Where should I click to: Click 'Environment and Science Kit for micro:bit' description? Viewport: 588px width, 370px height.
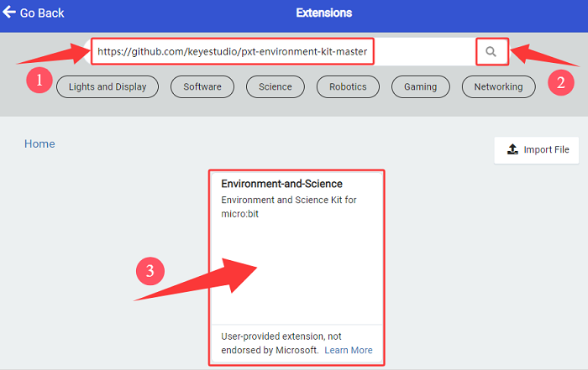[x=289, y=206]
